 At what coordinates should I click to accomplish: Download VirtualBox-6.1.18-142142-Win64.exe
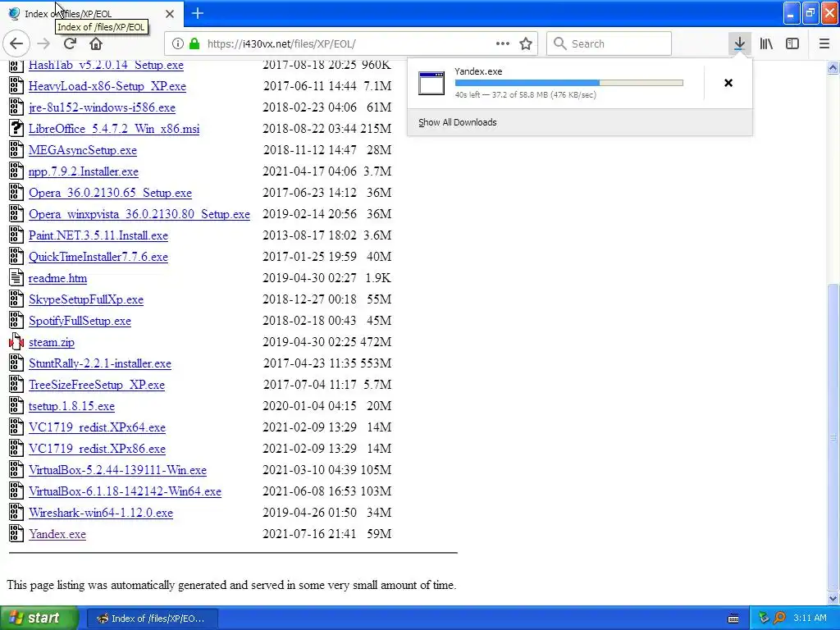coord(125,492)
